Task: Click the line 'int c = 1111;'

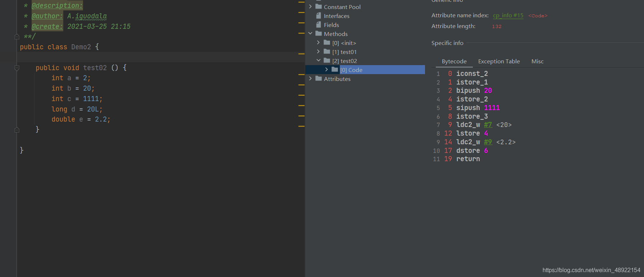Action: point(77,99)
